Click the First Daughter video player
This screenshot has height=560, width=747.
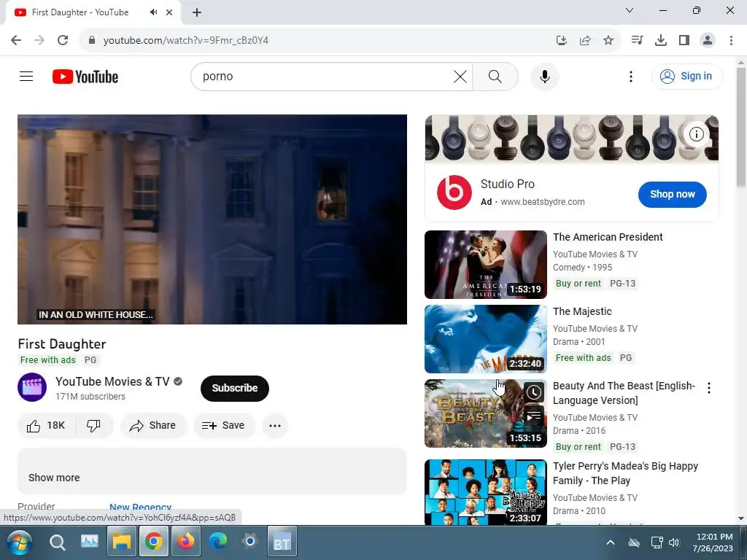(x=212, y=219)
